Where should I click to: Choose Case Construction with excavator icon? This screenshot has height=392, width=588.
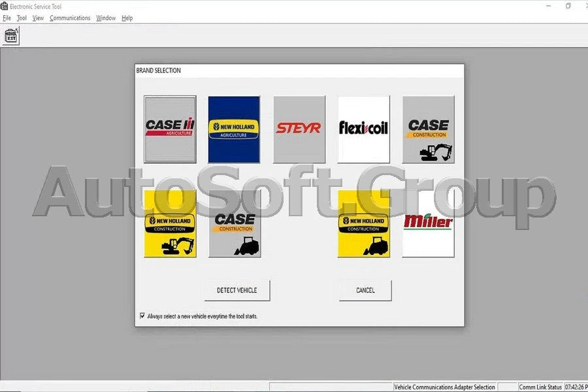click(x=428, y=129)
